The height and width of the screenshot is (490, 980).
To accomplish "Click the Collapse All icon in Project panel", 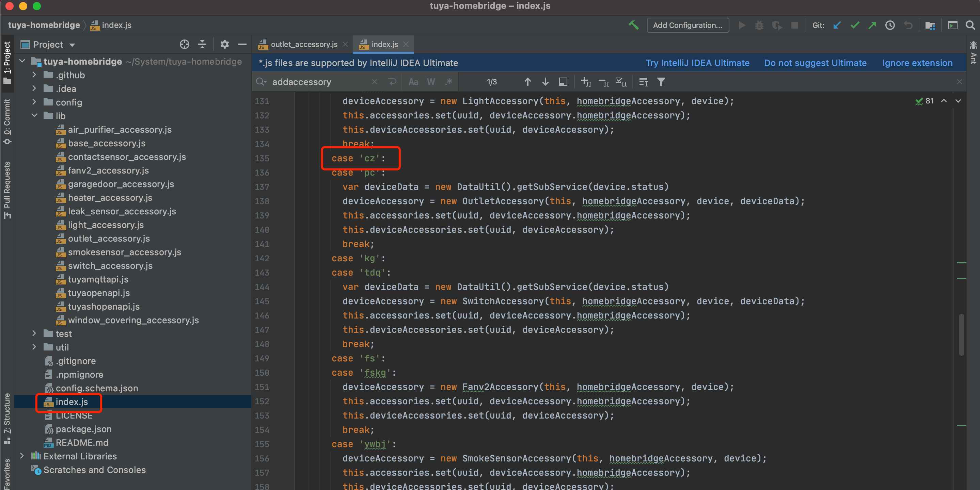I will [x=202, y=45].
